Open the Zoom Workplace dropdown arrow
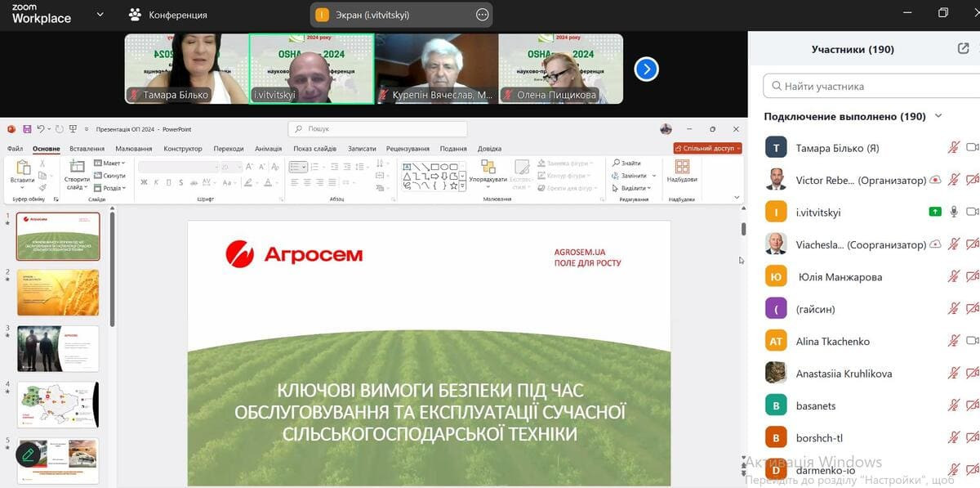 coord(100,15)
